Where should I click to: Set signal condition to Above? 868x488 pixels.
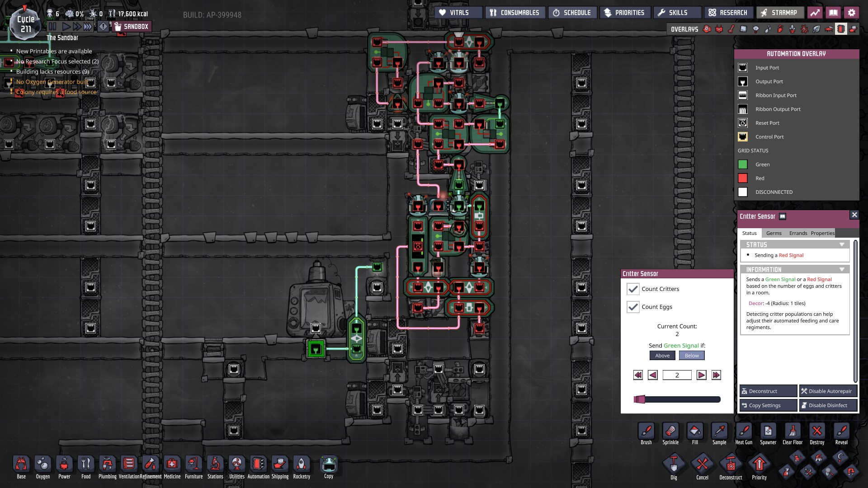[x=662, y=356]
